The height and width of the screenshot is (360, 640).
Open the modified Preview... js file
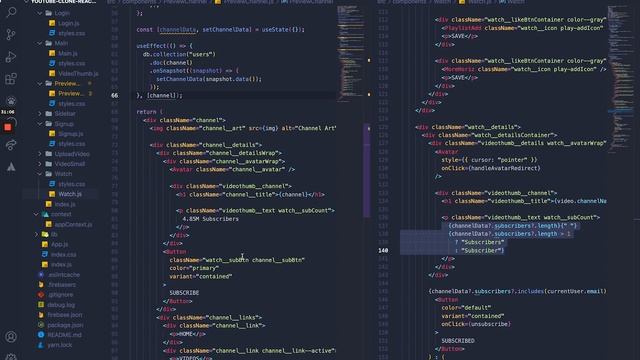[70, 93]
